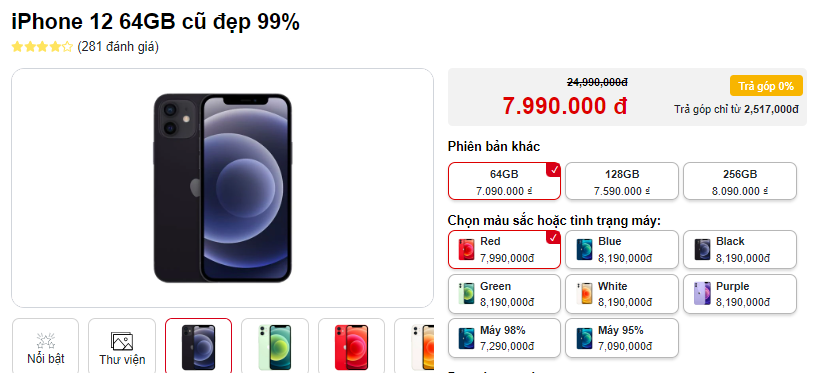The height and width of the screenshot is (373, 816).
Task: Select the Black color option
Action: [740, 250]
